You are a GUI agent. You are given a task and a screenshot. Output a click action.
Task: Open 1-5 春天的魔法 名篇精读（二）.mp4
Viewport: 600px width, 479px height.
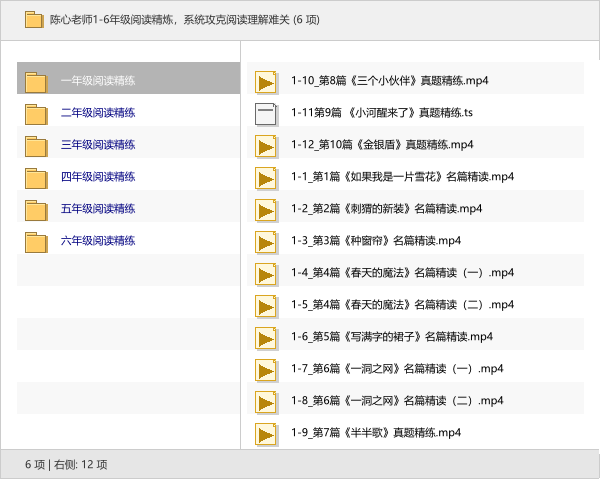[x=402, y=305]
